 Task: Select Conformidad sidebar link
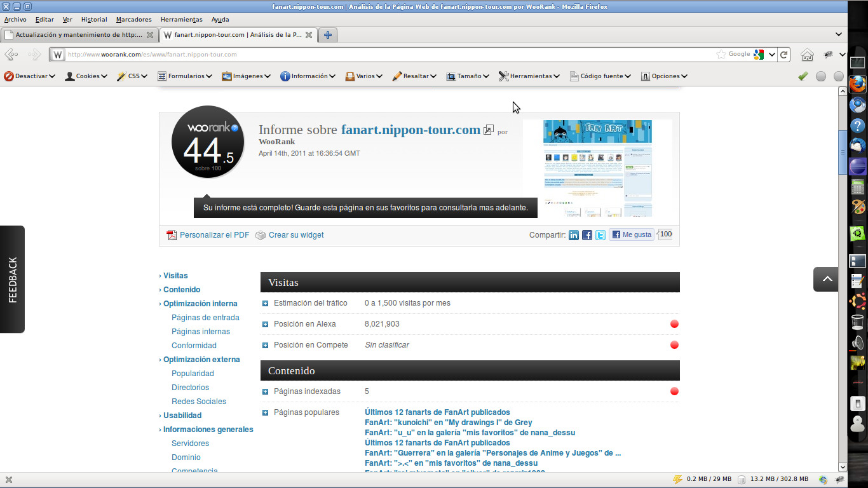(194, 346)
